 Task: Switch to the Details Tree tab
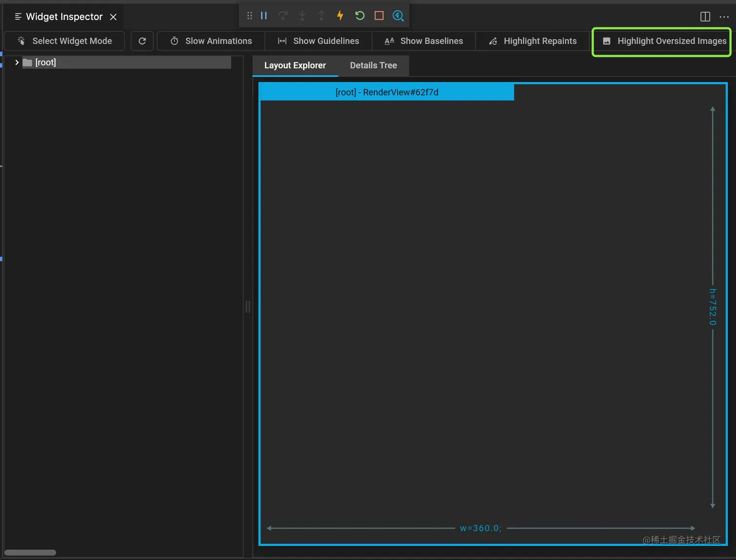pyautogui.click(x=373, y=66)
